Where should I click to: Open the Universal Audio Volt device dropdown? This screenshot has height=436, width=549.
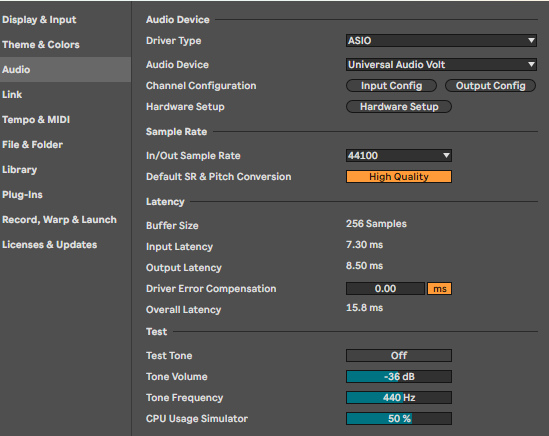(441, 64)
